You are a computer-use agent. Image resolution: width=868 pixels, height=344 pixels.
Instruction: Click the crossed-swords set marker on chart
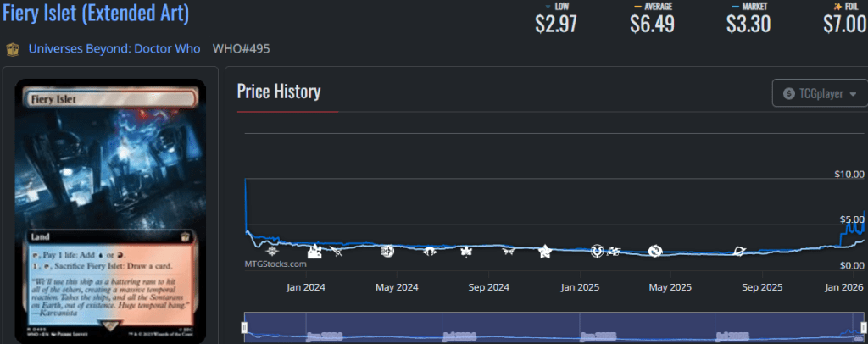337,251
